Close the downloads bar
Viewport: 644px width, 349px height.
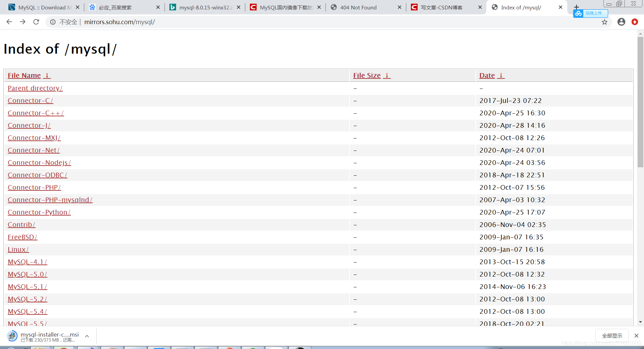pos(636,336)
